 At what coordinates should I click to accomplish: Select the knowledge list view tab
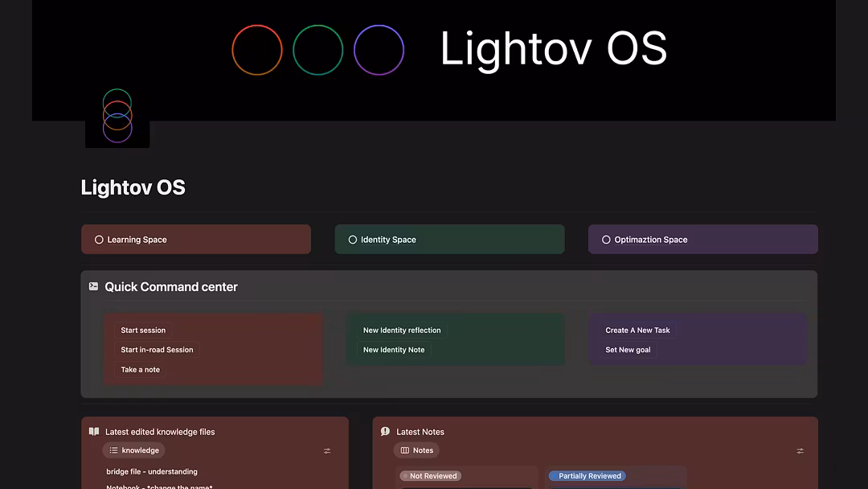(133, 450)
